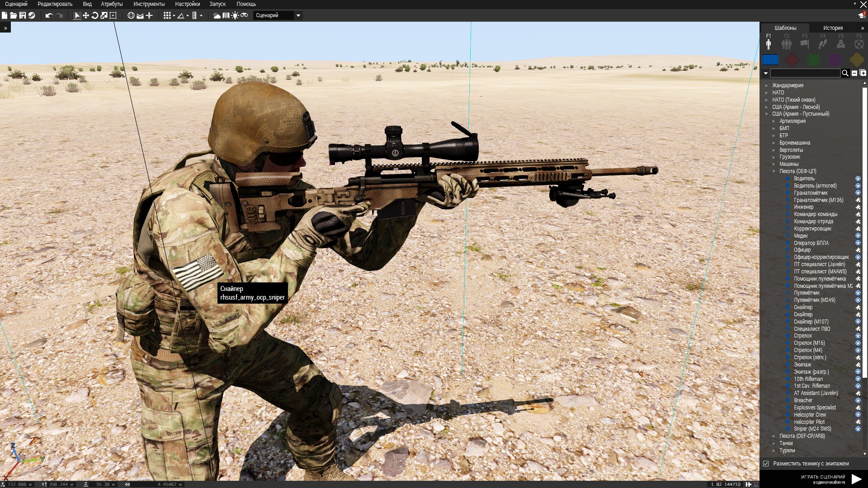Choose the red OPFOR side swatch
This screenshot has width=868, height=488.
pyautogui.click(x=792, y=60)
